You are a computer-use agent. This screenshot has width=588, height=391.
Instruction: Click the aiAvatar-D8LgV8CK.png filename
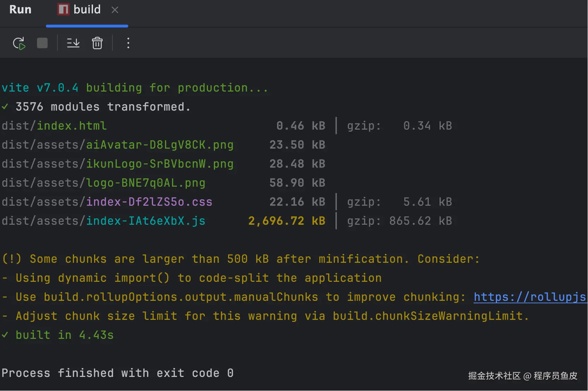[160, 145]
